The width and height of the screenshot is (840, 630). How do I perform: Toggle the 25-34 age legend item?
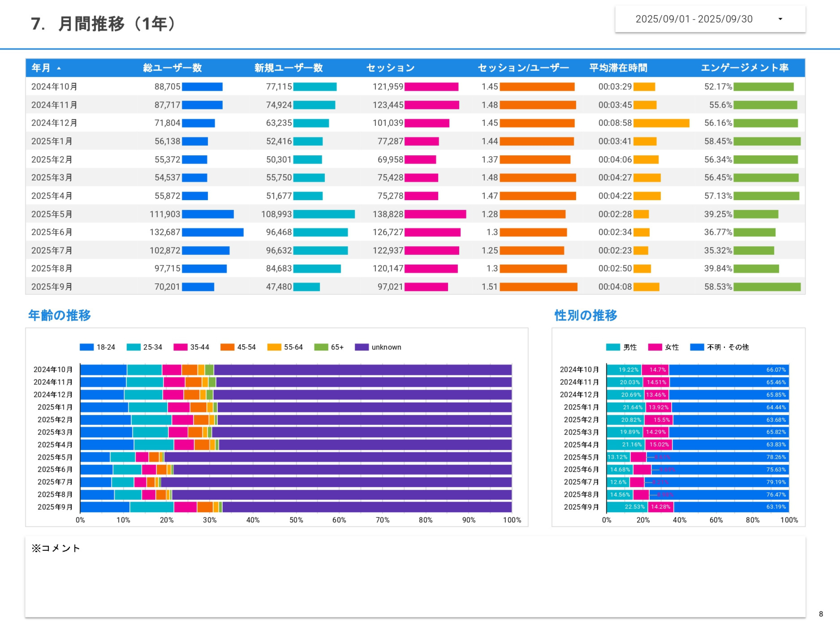pyautogui.click(x=152, y=347)
